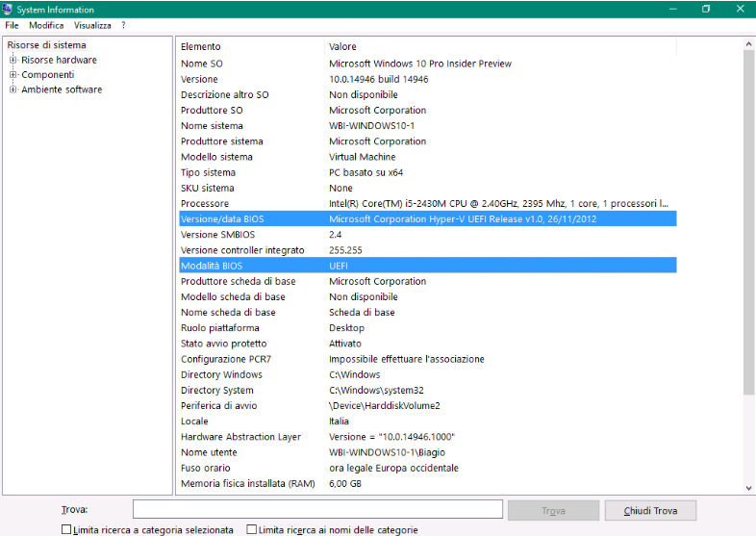Open the Modifica menu
Viewport: 756px width, 536px height.
coord(46,26)
